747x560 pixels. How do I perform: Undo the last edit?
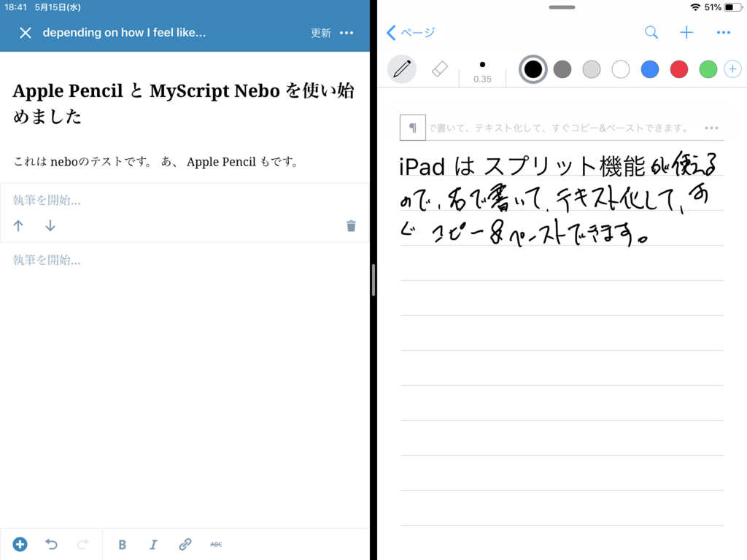52,544
